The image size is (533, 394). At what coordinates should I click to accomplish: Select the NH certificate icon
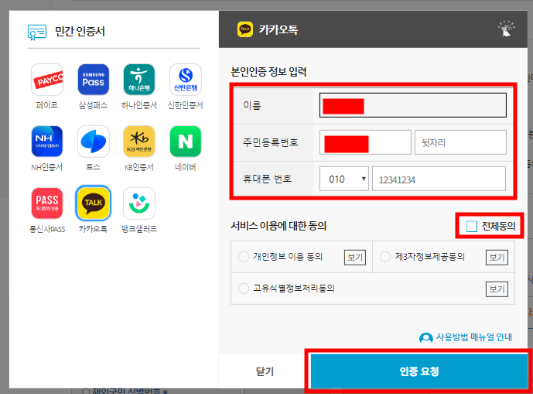(x=47, y=141)
